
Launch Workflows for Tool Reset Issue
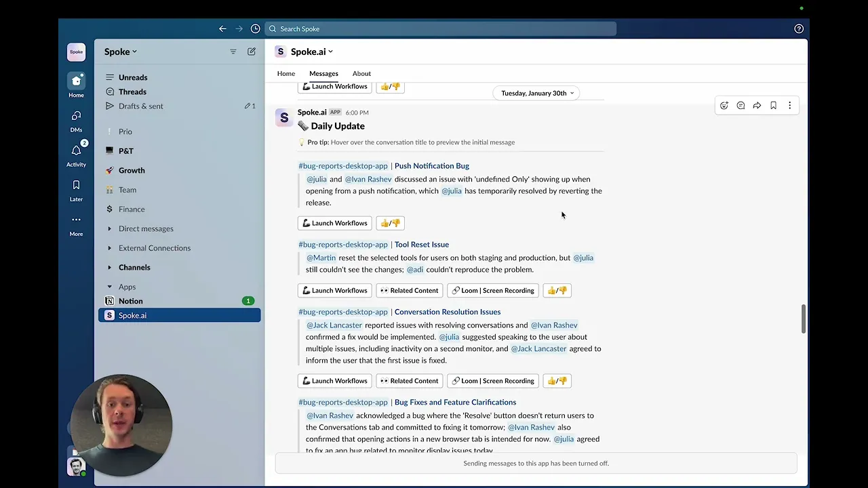click(x=334, y=290)
